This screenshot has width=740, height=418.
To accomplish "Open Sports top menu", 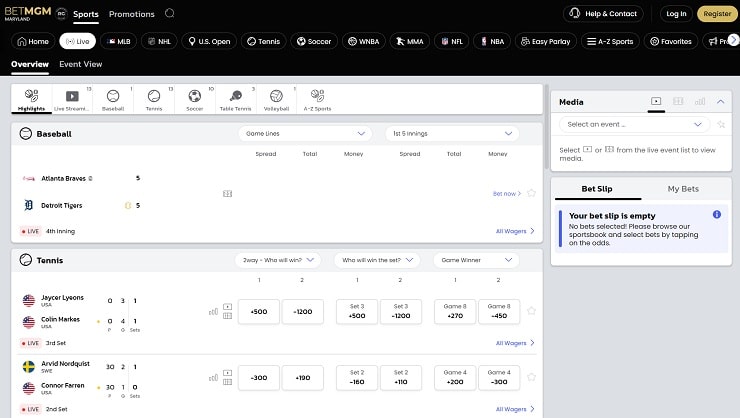I will tap(86, 14).
